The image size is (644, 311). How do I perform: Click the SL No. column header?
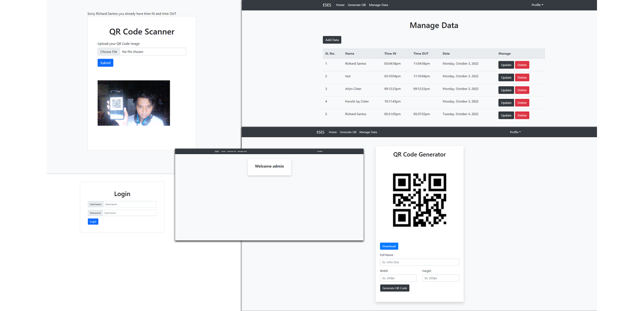click(x=330, y=54)
